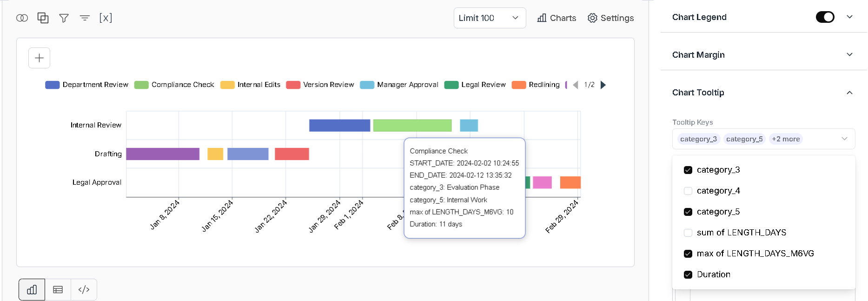Open code view icon
868x301 pixels.
pyautogui.click(x=84, y=290)
